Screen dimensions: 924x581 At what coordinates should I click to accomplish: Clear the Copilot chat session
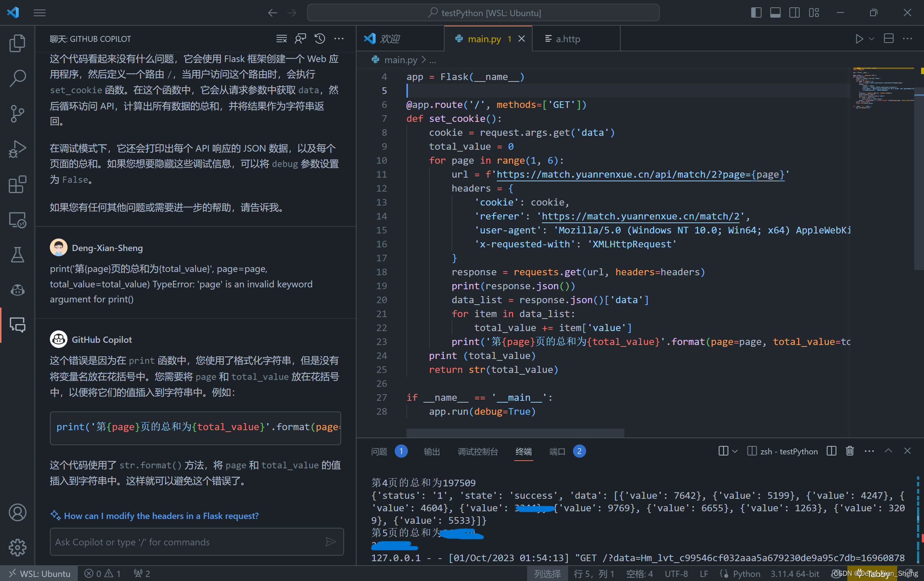pos(282,39)
